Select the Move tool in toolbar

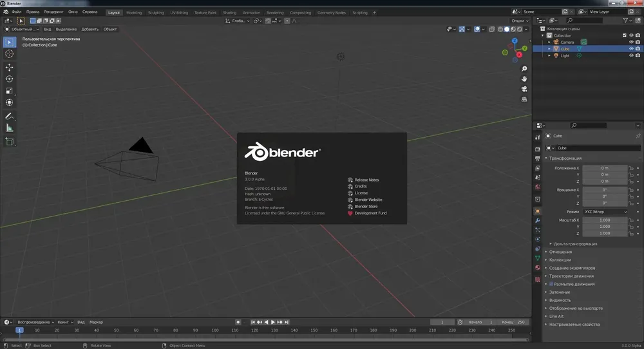coord(10,67)
